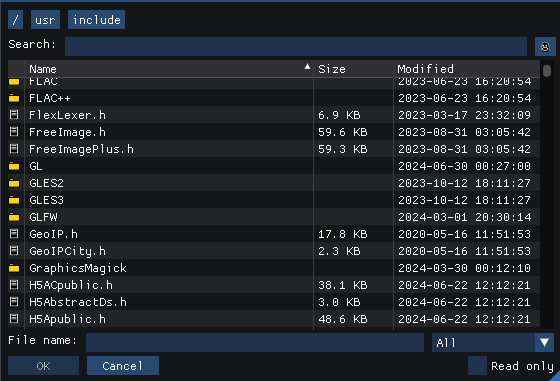Screen dimensions: 560x381
Task: Click the folder icon of GLFW
Action: [14, 217]
